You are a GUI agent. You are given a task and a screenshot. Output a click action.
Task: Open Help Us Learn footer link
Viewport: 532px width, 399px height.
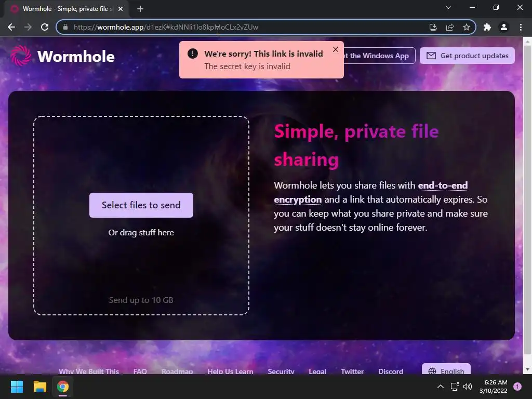[x=230, y=371]
